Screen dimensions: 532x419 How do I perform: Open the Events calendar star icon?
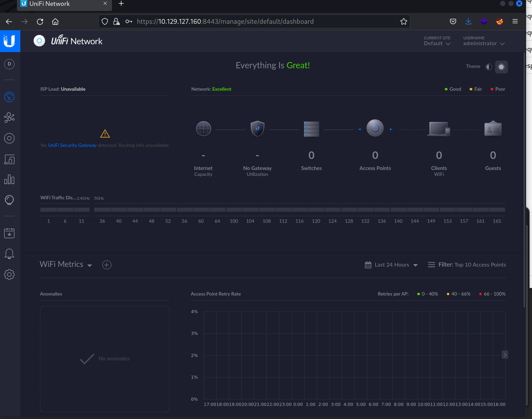click(9, 233)
